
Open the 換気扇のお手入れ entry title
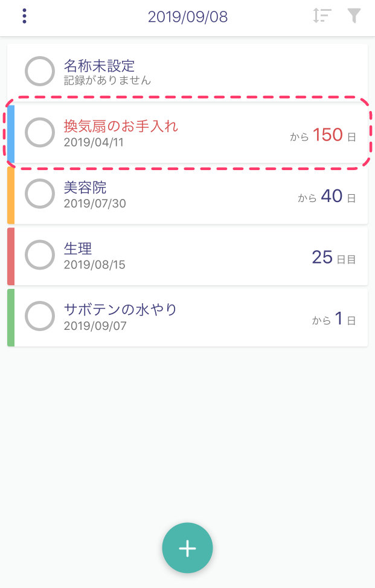click(x=121, y=126)
